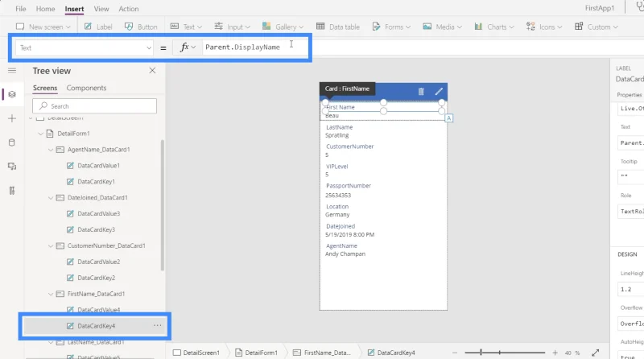Image resolution: width=644 pixels, height=359 pixels.
Task: Collapse CustomerNumber_DataCard1 node
Action: tap(51, 246)
